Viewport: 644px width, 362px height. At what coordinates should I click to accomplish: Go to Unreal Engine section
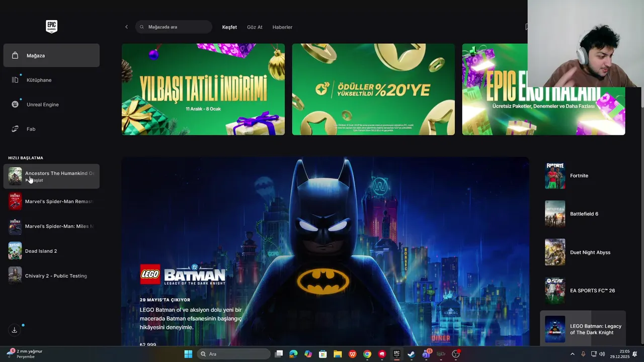[51, 105]
